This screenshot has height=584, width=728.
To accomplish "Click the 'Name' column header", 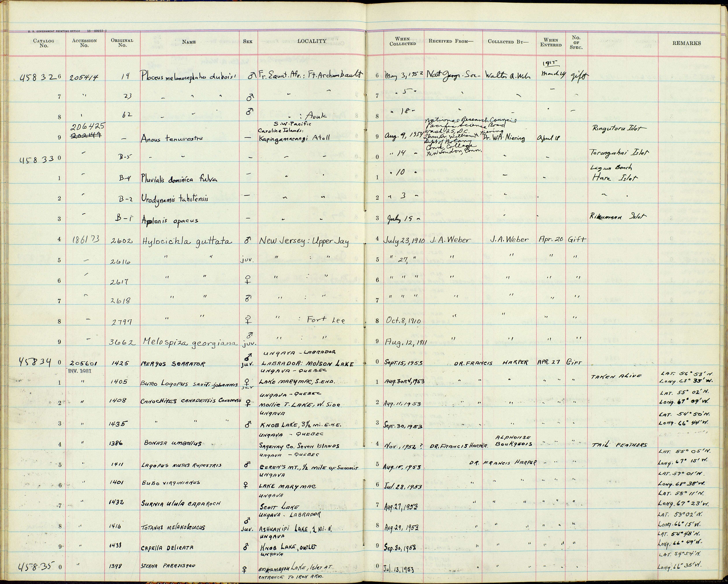I will [x=189, y=42].
